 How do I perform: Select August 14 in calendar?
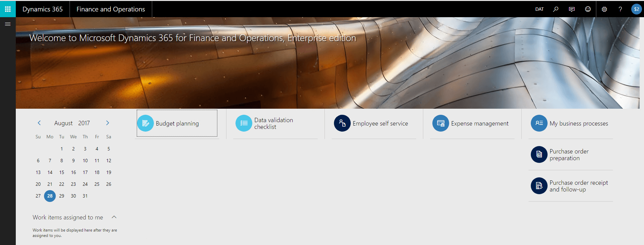[x=50, y=172]
